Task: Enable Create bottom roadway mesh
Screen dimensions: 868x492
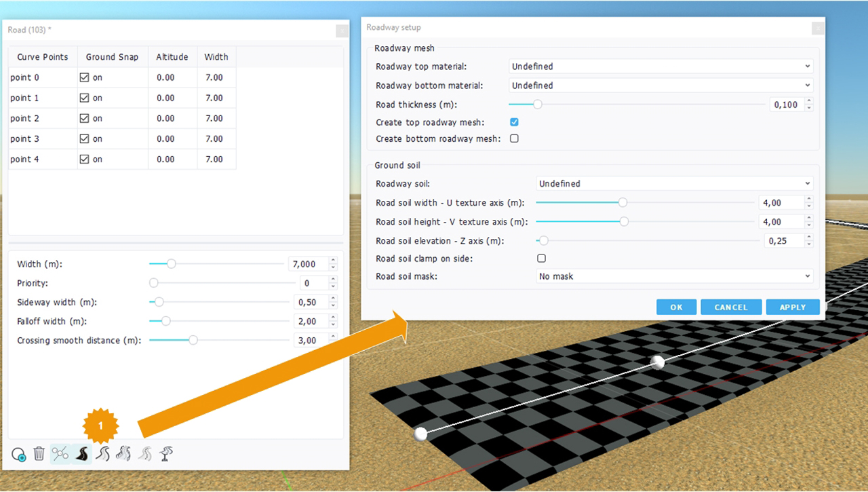Action: [x=514, y=138]
